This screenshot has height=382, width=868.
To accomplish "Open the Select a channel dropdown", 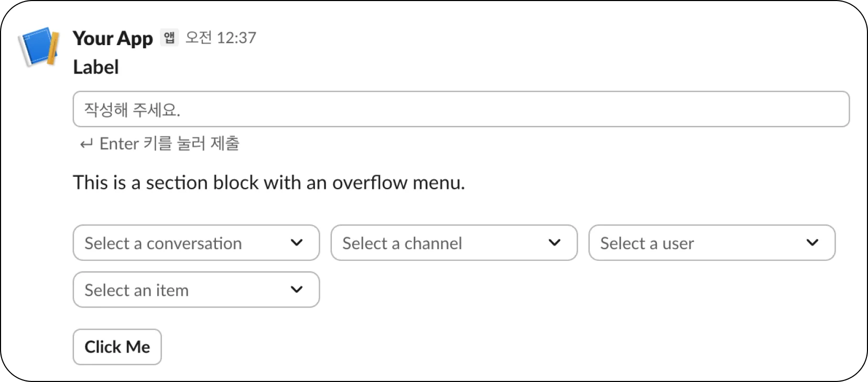I will tap(454, 243).
